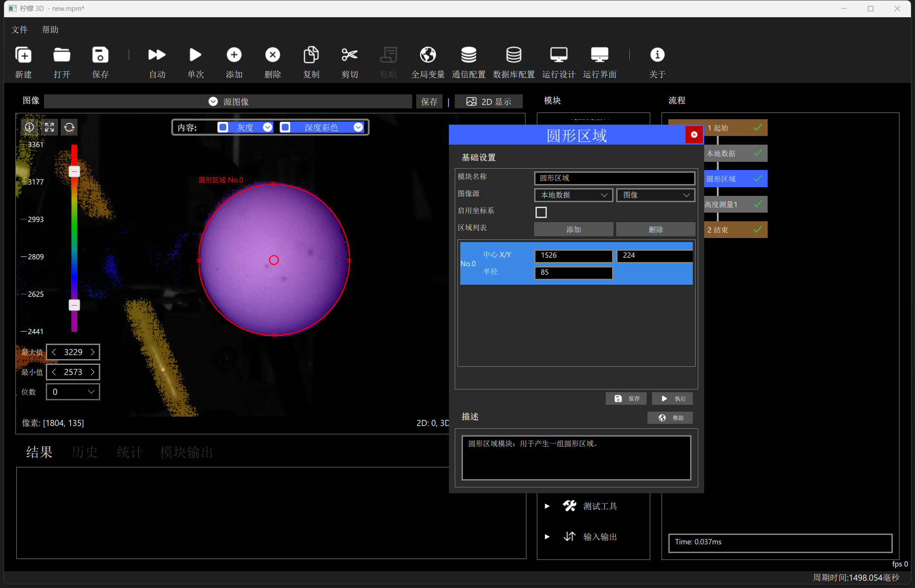The width and height of the screenshot is (915, 588).
Task: Click the image panel 保存 button
Action: tap(429, 102)
